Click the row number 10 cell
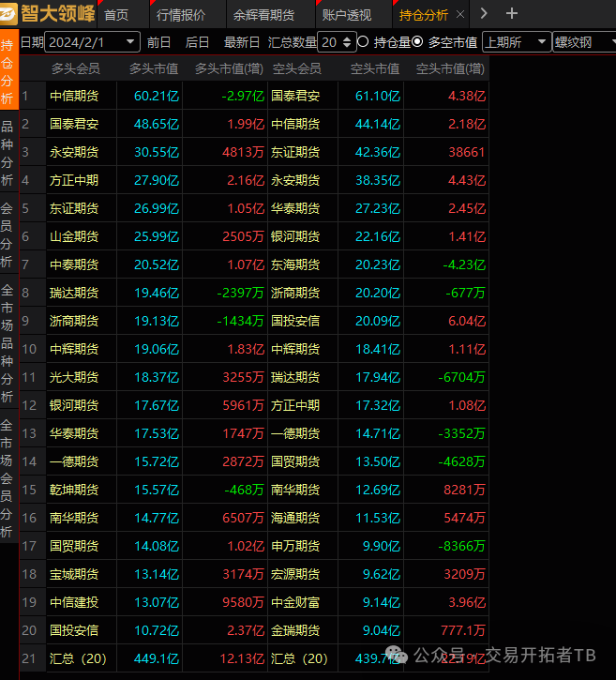 (33, 349)
